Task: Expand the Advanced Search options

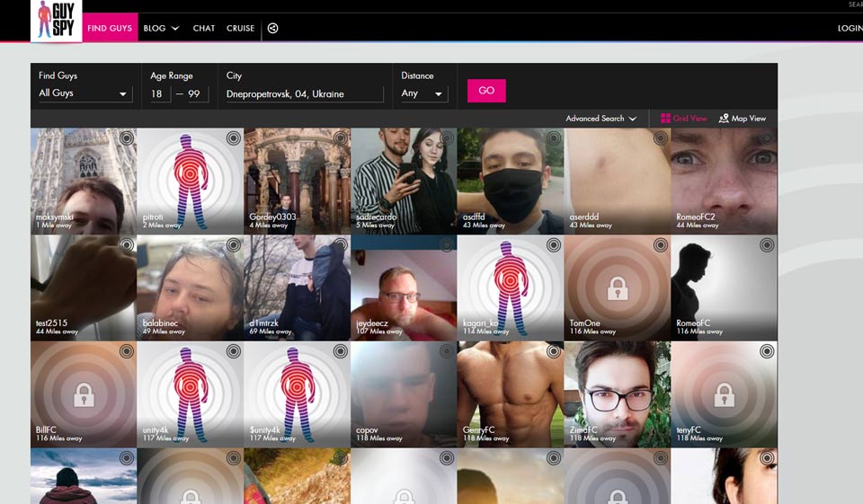Action: pos(601,119)
